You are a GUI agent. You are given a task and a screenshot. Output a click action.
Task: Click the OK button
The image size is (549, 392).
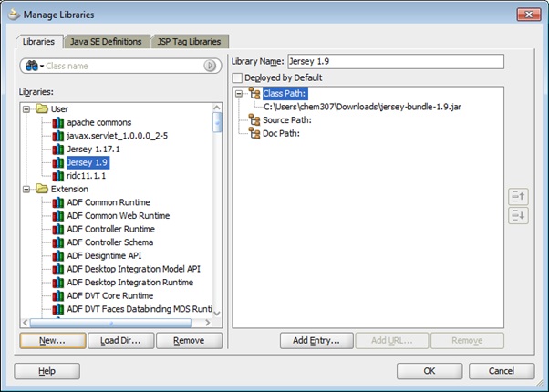[430, 371]
